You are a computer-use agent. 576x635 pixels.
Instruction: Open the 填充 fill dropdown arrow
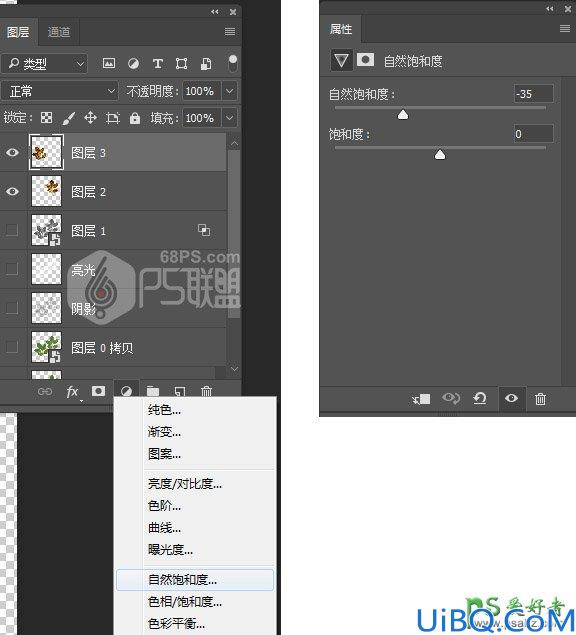[230, 118]
